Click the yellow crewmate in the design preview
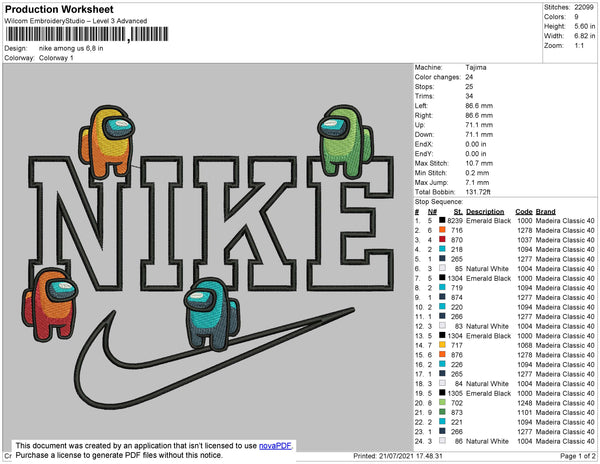600x464 pixels. [107, 142]
